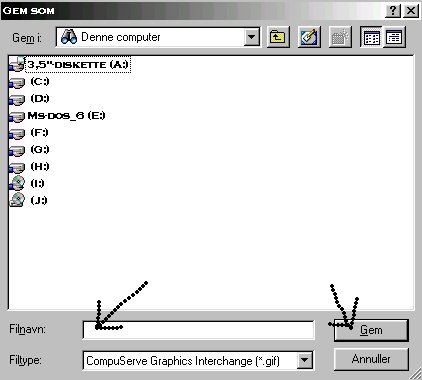Select the (G:) drive

(x=29, y=150)
